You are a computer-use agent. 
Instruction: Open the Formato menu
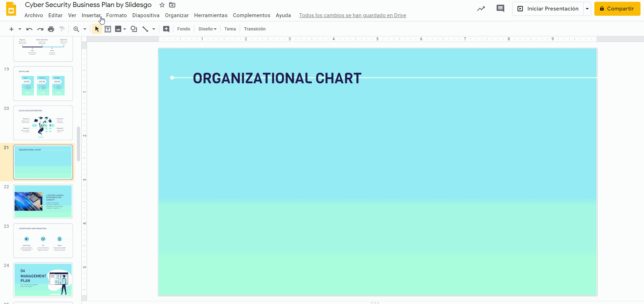pos(116,15)
